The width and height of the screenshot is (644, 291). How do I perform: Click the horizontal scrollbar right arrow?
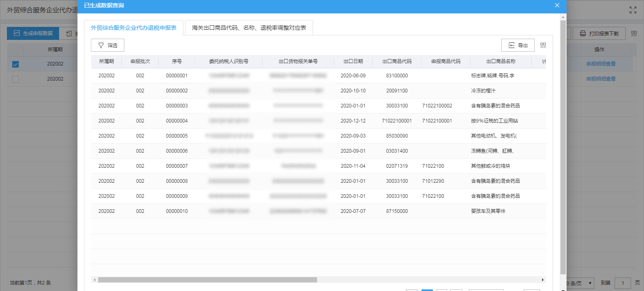pos(543,280)
